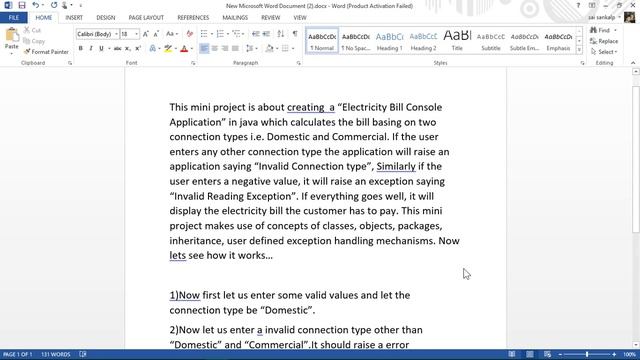Click the proofing errors icon in status bar
Image resolution: width=640 pixels, height=360 pixels.
coord(83,354)
